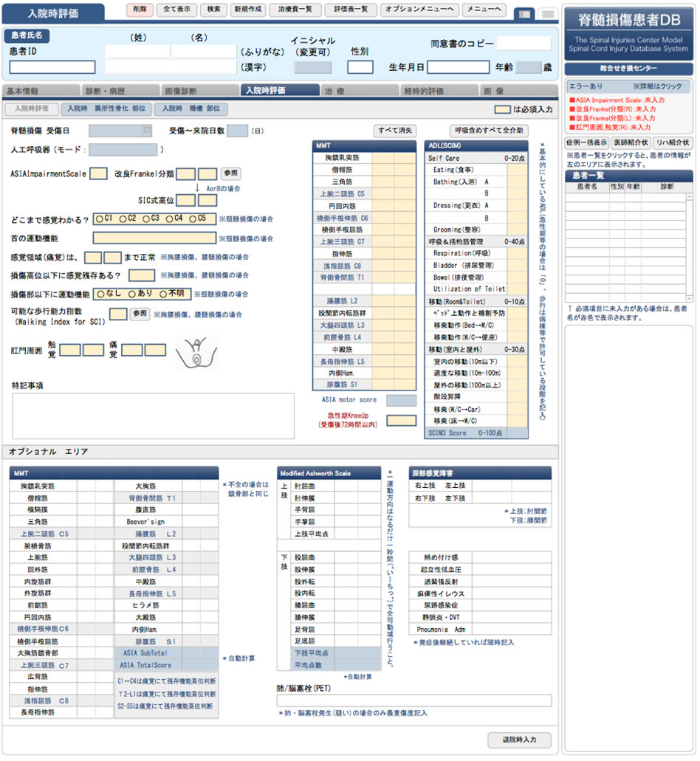This screenshot has height=761, width=700.
Task: Switch to the list view icon
Action: point(547,14)
